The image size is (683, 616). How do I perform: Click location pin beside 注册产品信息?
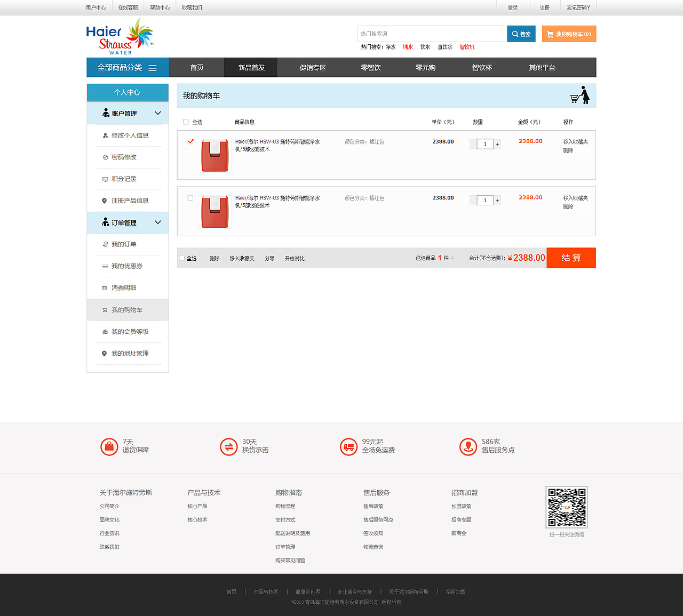pyautogui.click(x=105, y=201)
